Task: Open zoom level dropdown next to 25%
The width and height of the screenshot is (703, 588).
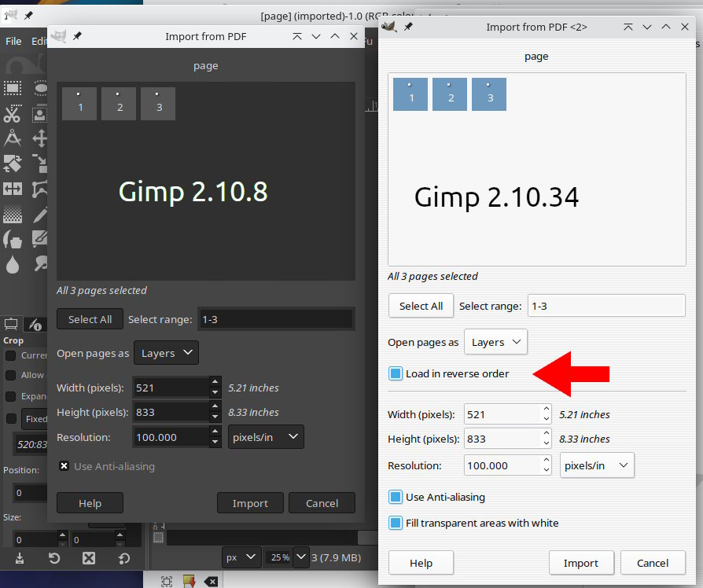Action: (x=301, y=557)
